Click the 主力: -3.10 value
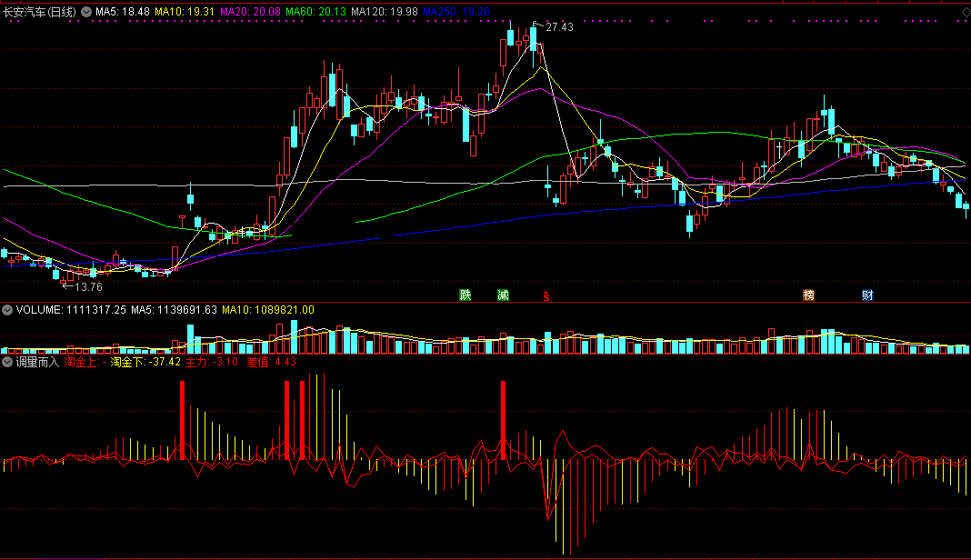Viewport: 971px width, 560px height. coord(212,362)
